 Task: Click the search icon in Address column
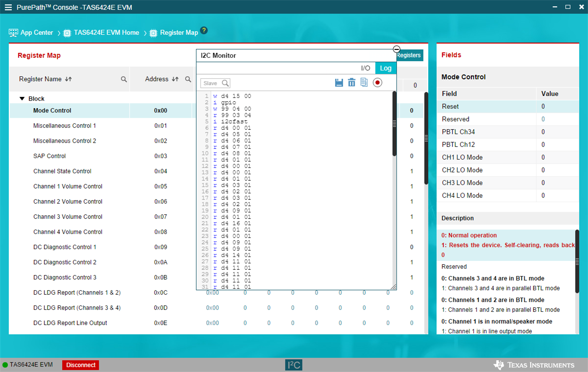(188, 79)
